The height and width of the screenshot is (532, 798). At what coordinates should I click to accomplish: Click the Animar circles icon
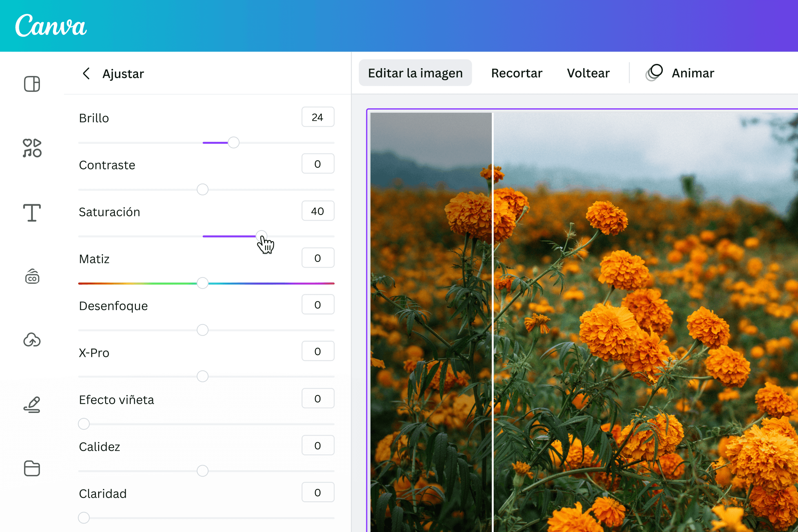tap(654, 73)
